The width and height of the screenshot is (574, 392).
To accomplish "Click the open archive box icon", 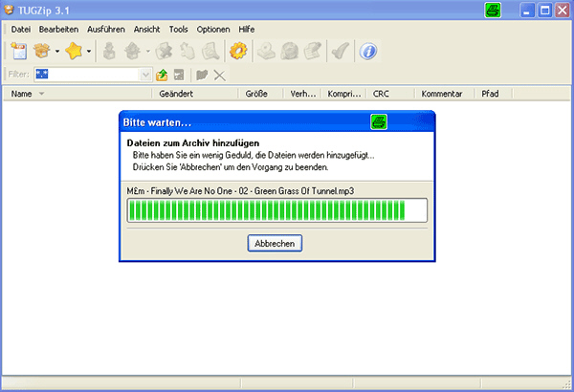I will [41, 51].
